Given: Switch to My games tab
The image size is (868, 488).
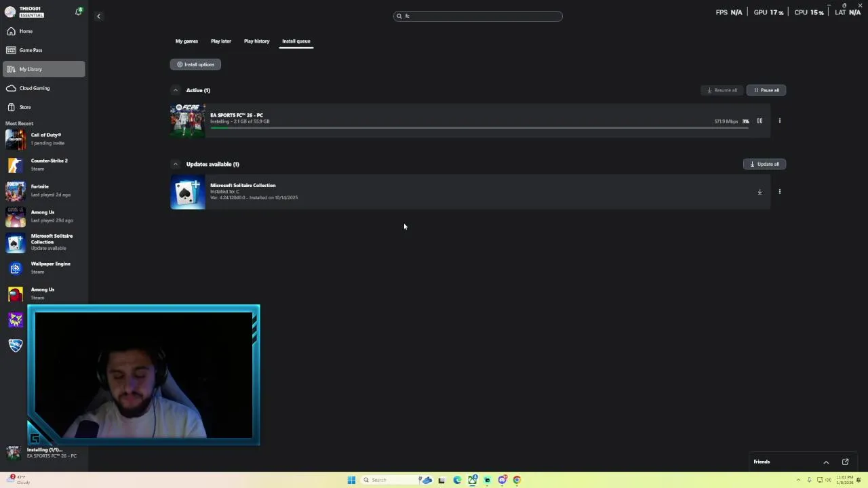Looking at the screenshot, I should 186,41.
